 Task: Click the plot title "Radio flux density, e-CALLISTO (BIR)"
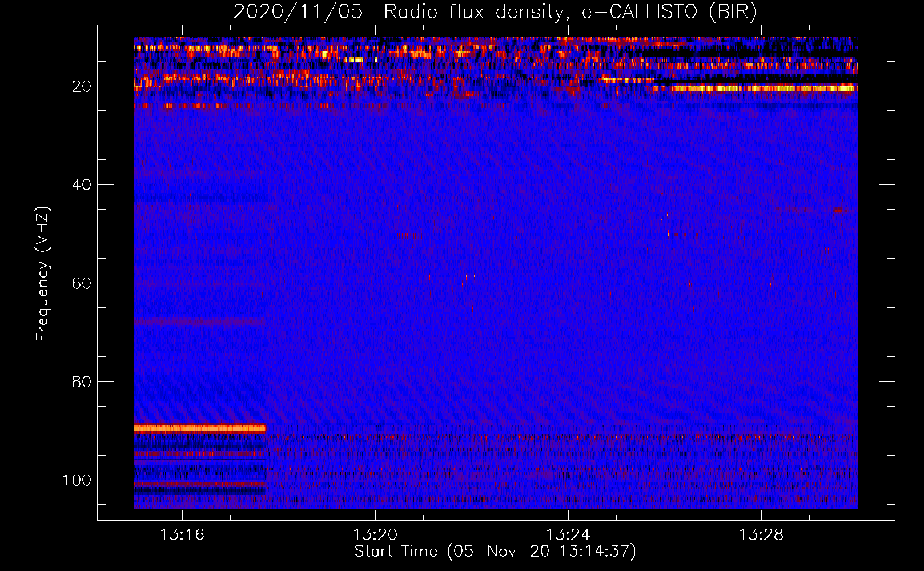click(571, 12)
